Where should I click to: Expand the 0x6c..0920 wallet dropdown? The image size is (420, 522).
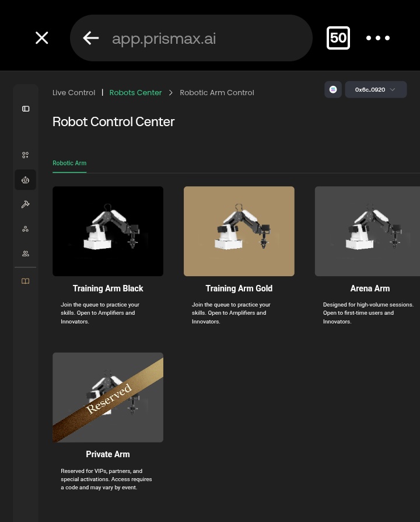pos(376,89)
